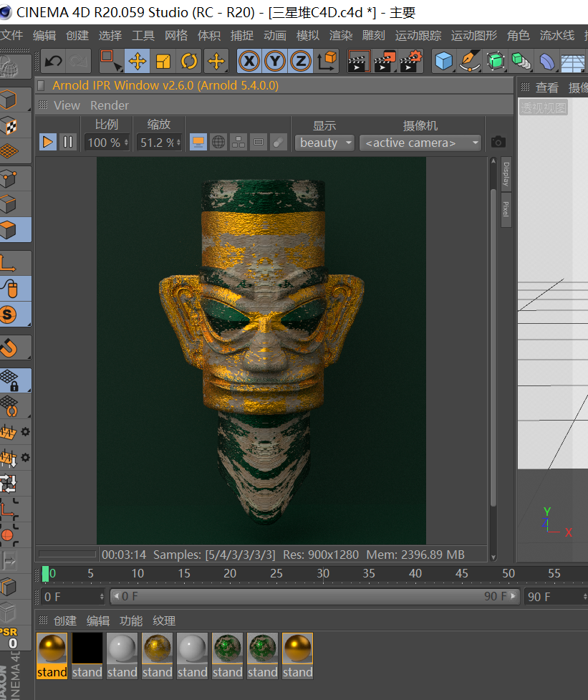This screenshot has height=700, width=588.
Task: Start rendering with the IPR play button
Action: click(x=47, y=141)
